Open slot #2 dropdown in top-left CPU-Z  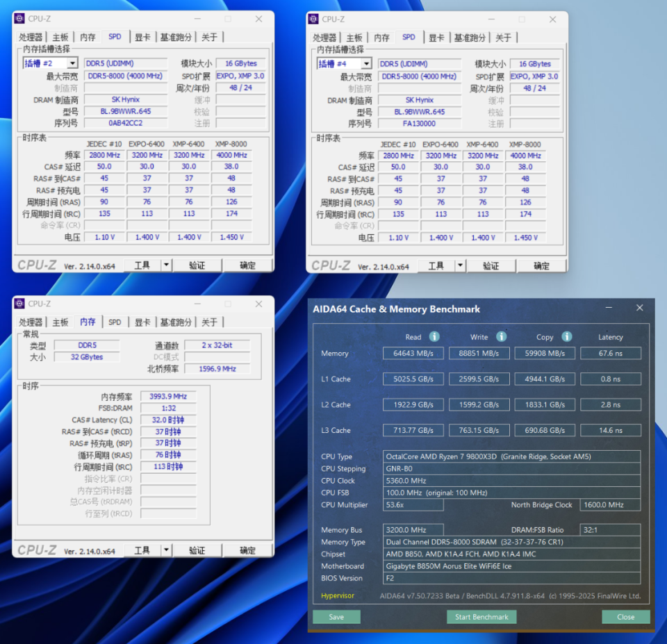coord(73,63)
